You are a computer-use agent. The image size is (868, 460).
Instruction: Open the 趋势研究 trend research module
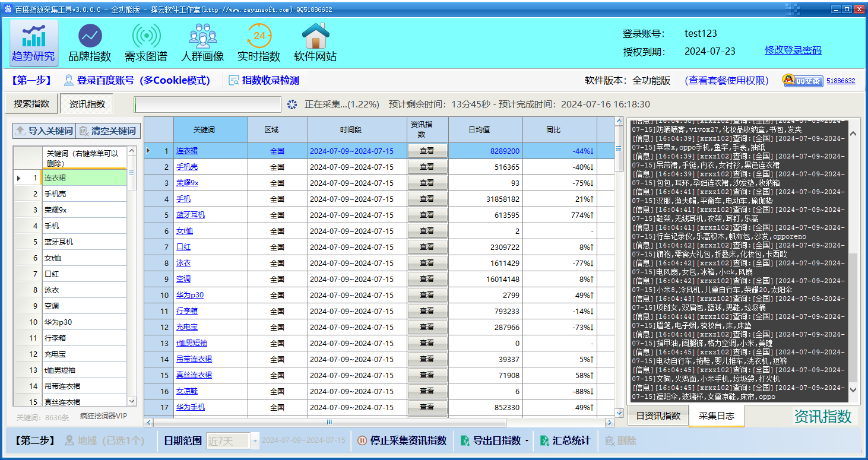click(34, 43)
